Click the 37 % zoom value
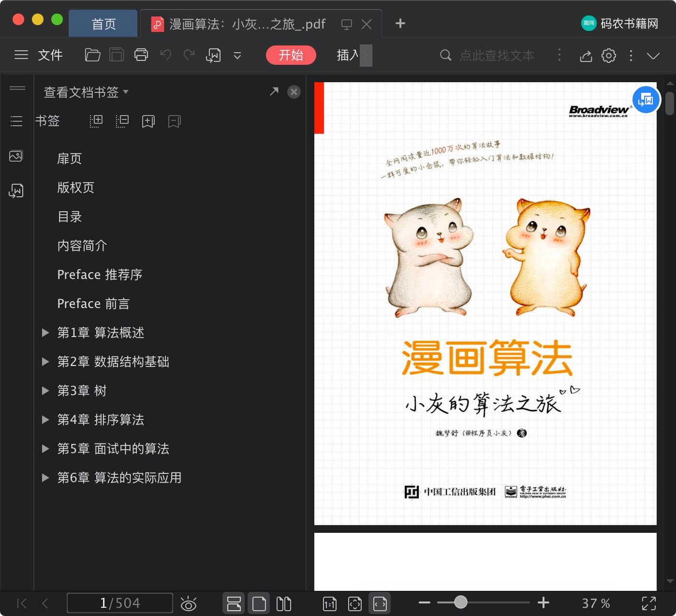This screenshot has width=676, height=616. point(596,603)
